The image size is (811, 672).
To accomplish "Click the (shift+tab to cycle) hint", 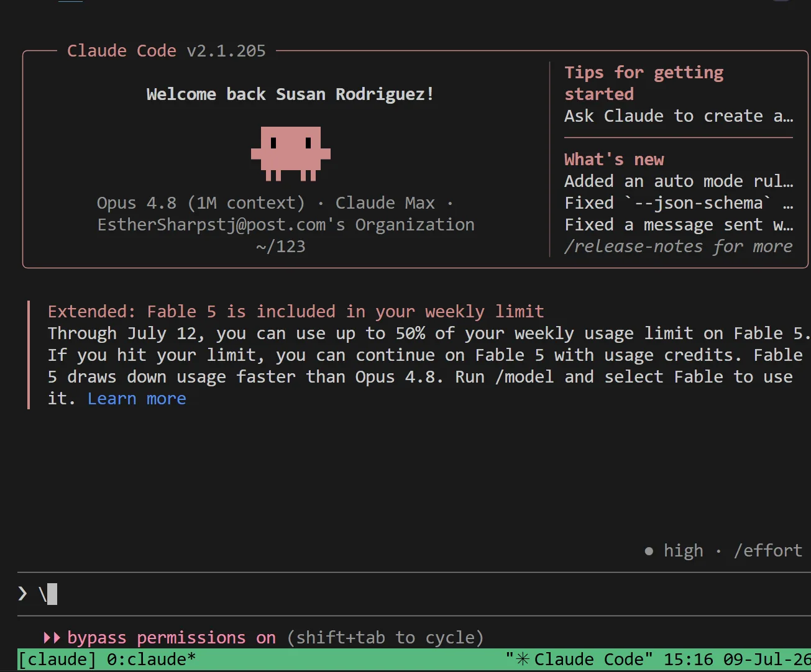I will coord(385,638).
